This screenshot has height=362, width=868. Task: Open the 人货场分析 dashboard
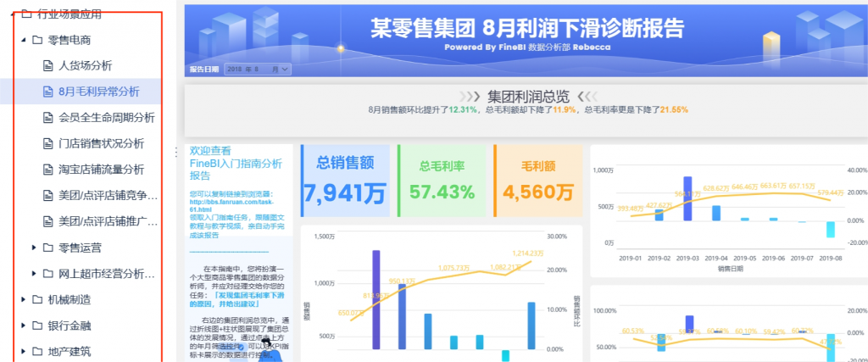tap(86, 66)
